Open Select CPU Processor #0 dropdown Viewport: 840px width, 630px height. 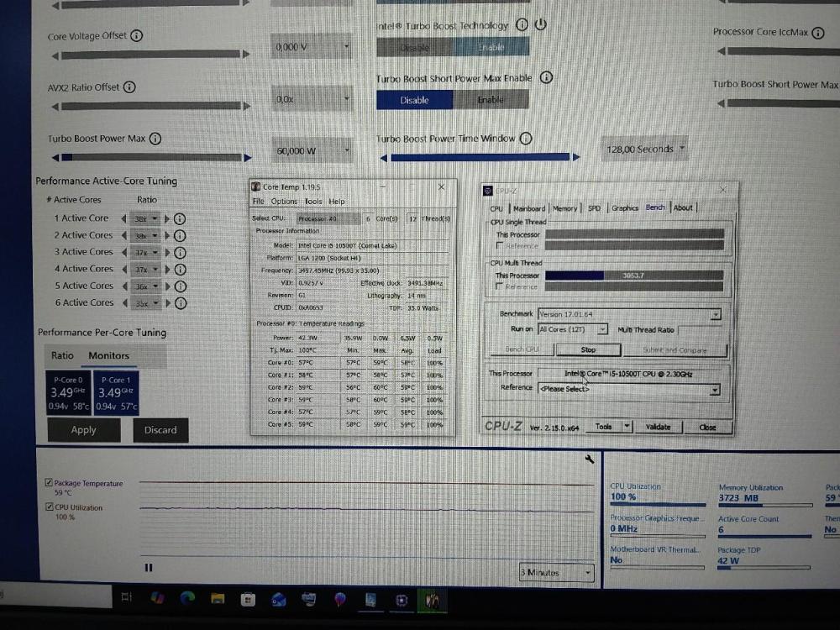[x=328, y=218]
